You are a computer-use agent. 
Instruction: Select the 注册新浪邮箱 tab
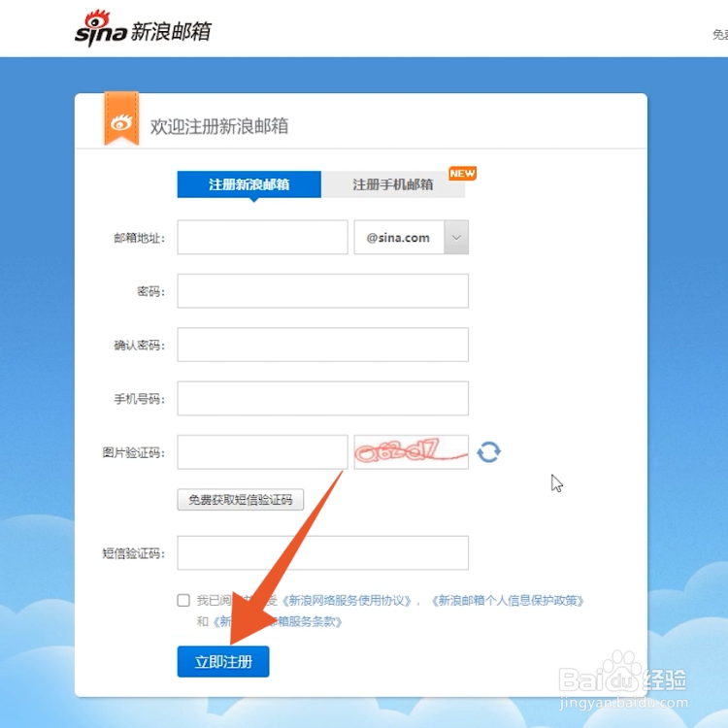coord(248,184)
